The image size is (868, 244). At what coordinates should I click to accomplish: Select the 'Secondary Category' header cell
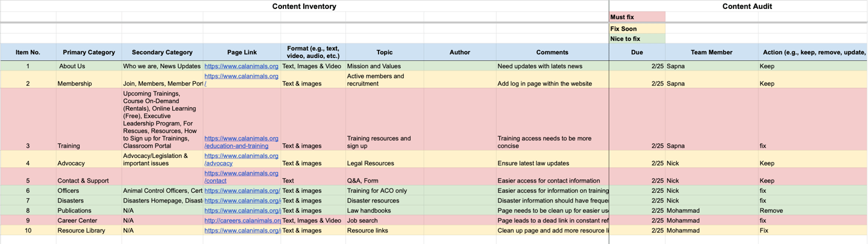162,52
